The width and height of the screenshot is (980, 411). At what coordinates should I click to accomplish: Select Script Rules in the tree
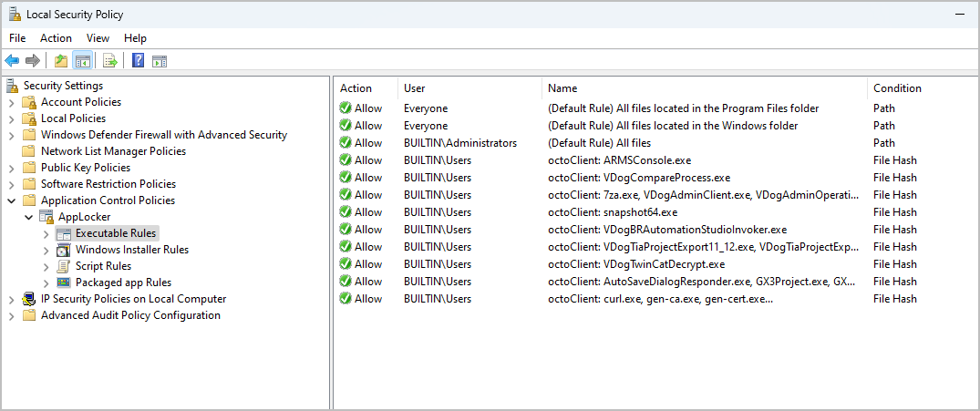click(x=103, y=266)
